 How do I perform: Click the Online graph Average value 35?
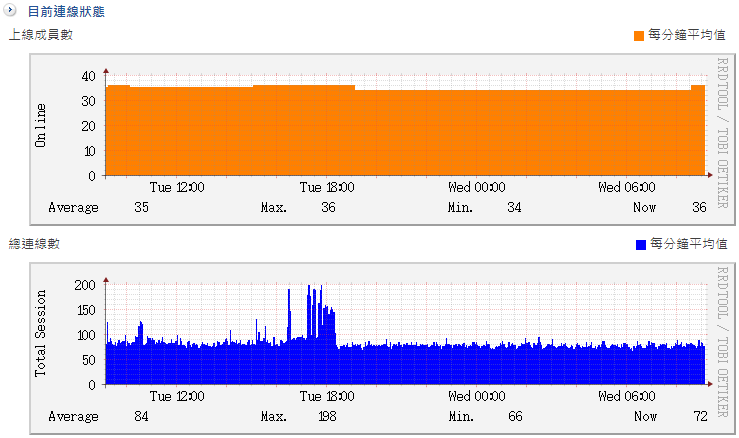[141, 207]
